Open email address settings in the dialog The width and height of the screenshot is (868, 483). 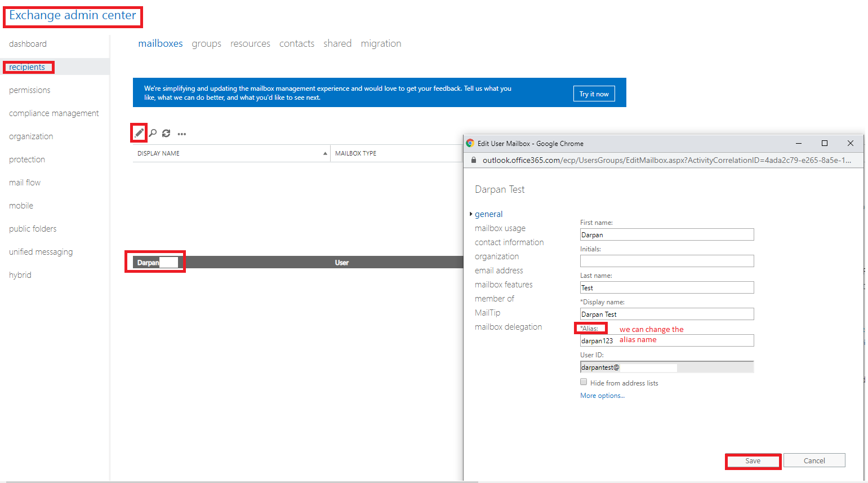pyautogui.click(x=499, y=271)
